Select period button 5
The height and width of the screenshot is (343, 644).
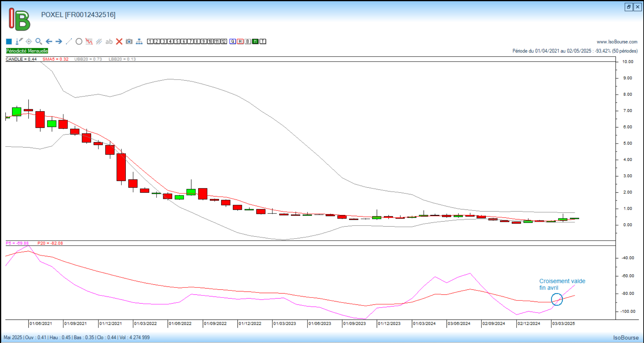[177, 41]
